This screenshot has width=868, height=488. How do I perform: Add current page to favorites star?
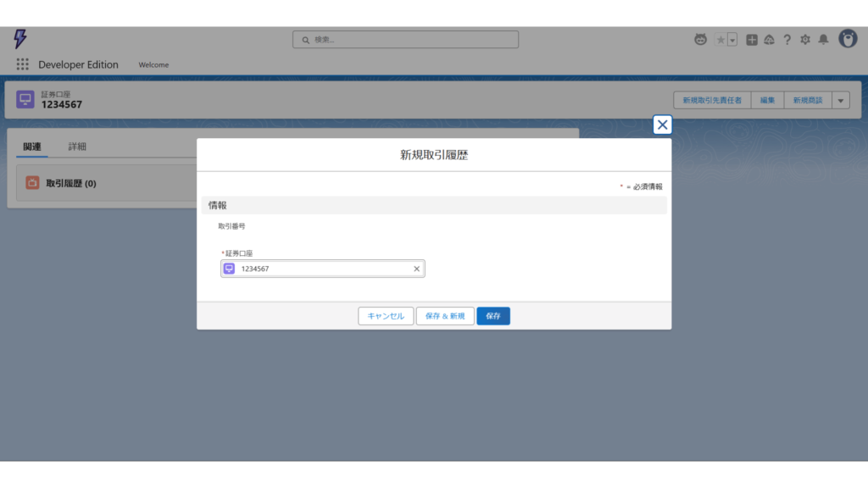tap(721, 40)
